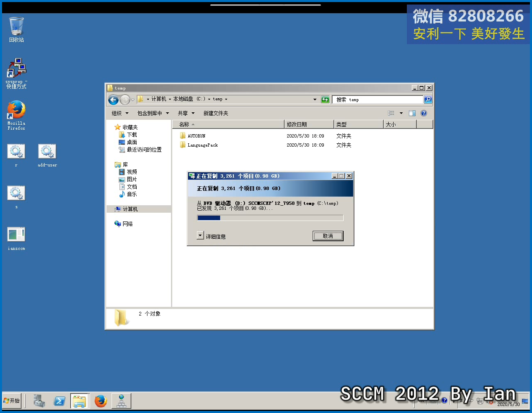Viewport: 532px width, 413px height.
Task: Click AUTORUN's date 2020/5/30 18:09
Action: [x=305, y=136]
